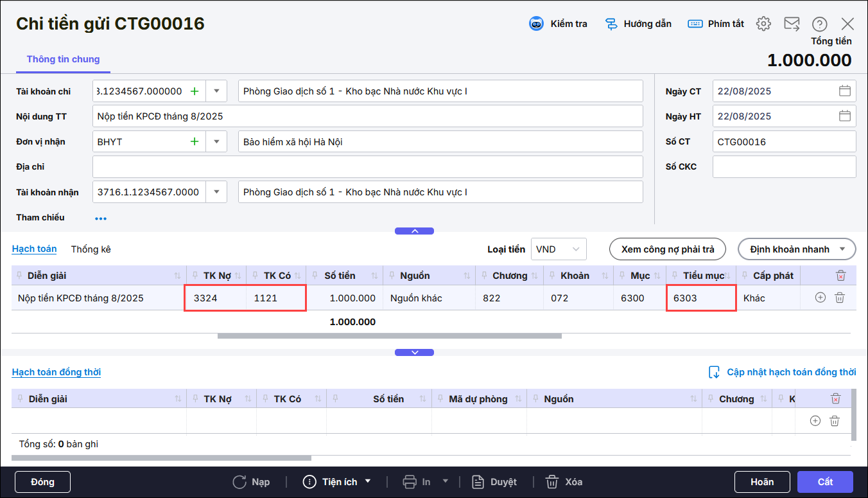Image resolution: width=868 pixels, height=498 pixels.
Task: Open the settings gear icon
Action: click(763, 24)
